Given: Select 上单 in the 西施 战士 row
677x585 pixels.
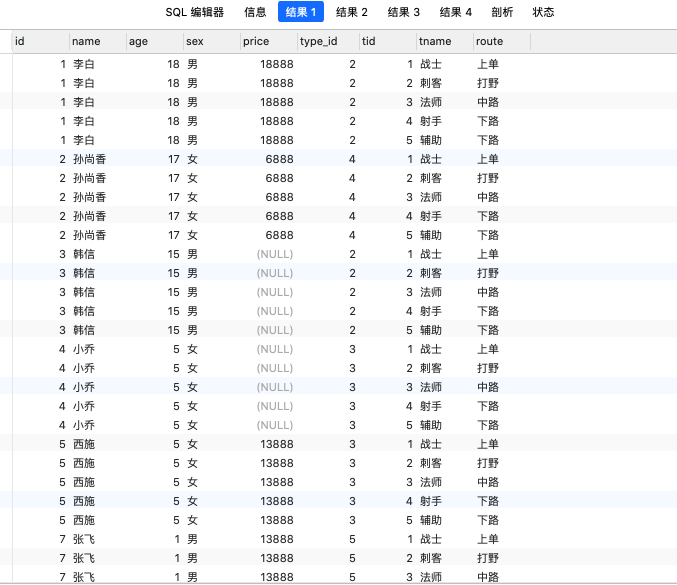Looking at the screenshot, I should pyautogui.click(x=488, y=444).
